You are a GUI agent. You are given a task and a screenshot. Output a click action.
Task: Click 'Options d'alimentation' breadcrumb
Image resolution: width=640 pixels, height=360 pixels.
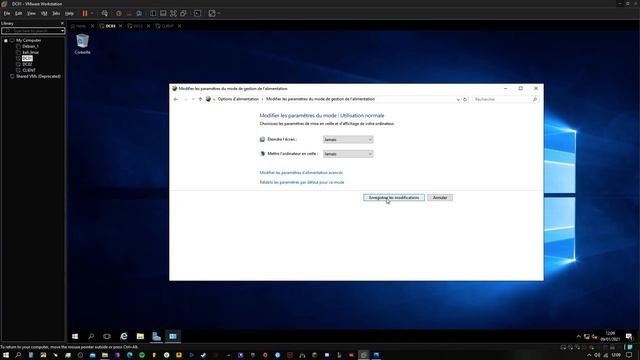click(238, 99)
